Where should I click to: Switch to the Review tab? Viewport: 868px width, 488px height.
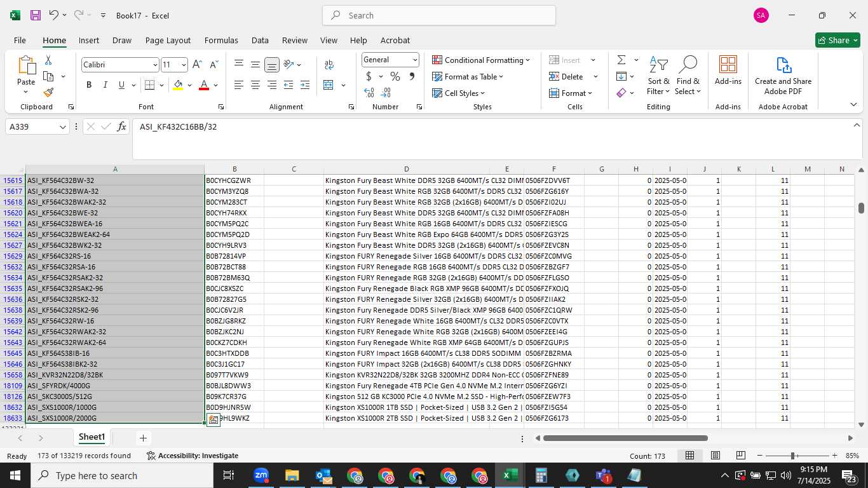(x=295, y=40)
